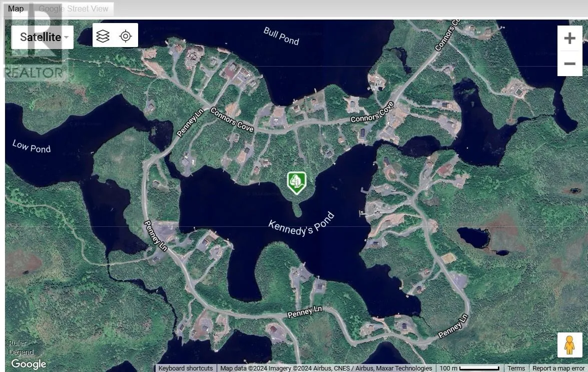Open the Satellite map type dropdown

pyautogui.click(x=42, y=37)
